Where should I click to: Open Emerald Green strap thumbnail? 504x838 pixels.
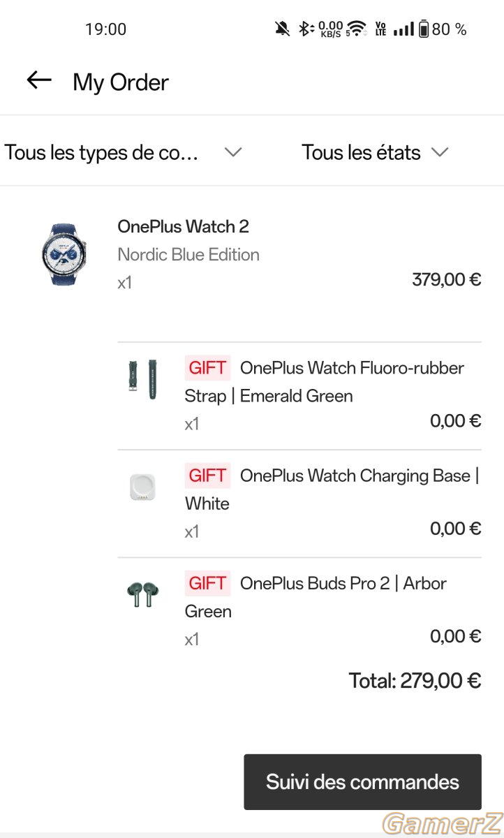143,379
